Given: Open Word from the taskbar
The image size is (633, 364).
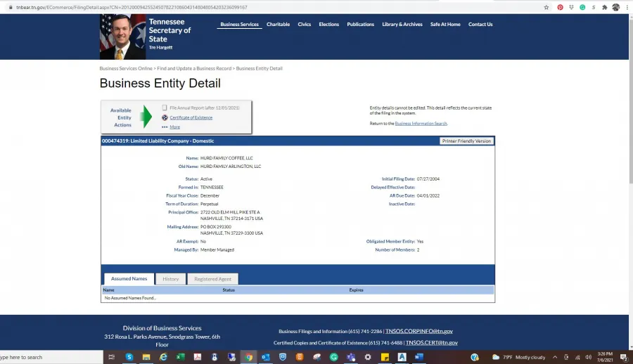Looking at the screenshot, I should pyautogui.click(x=418, y=357).
